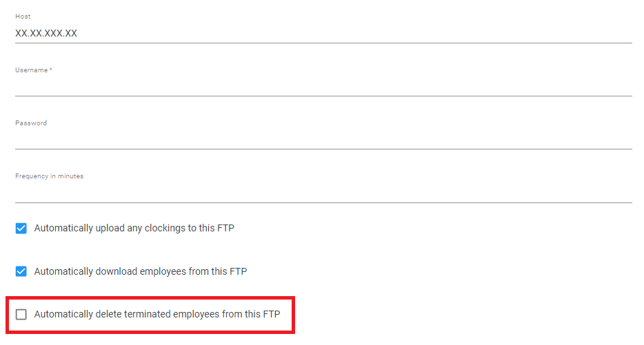Uncheck the blue upload clockings checkmark box

pyautogui.click(x=21, y=228)
